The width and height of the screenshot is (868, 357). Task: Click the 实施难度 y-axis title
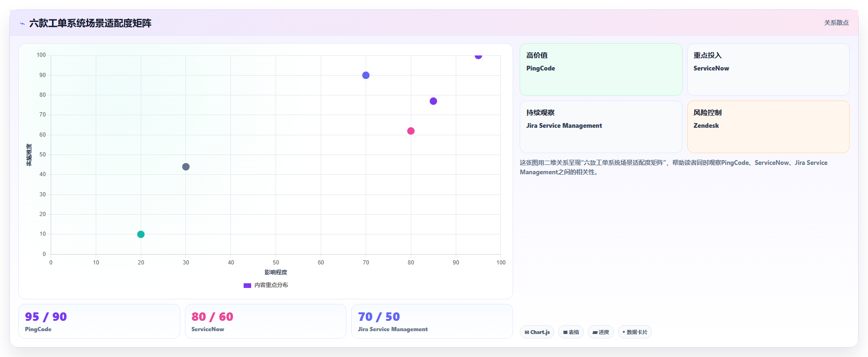(x=29, y=155)
